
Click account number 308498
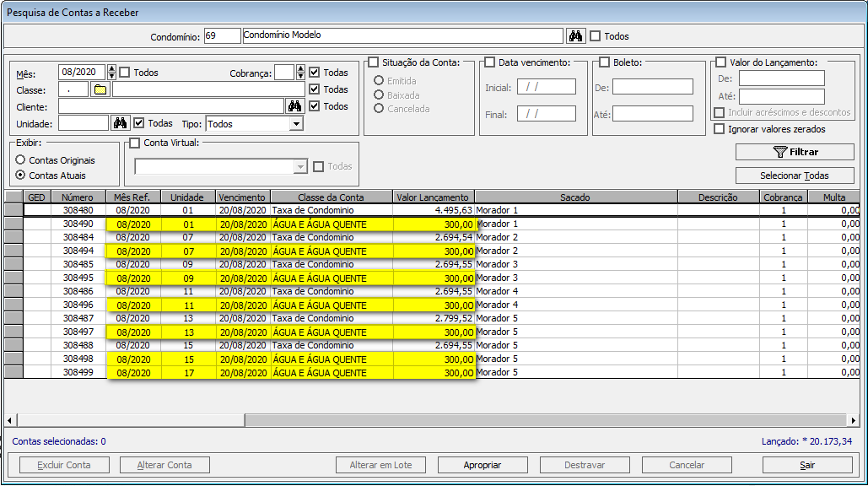pyautogui.click(x=78, y=359)
